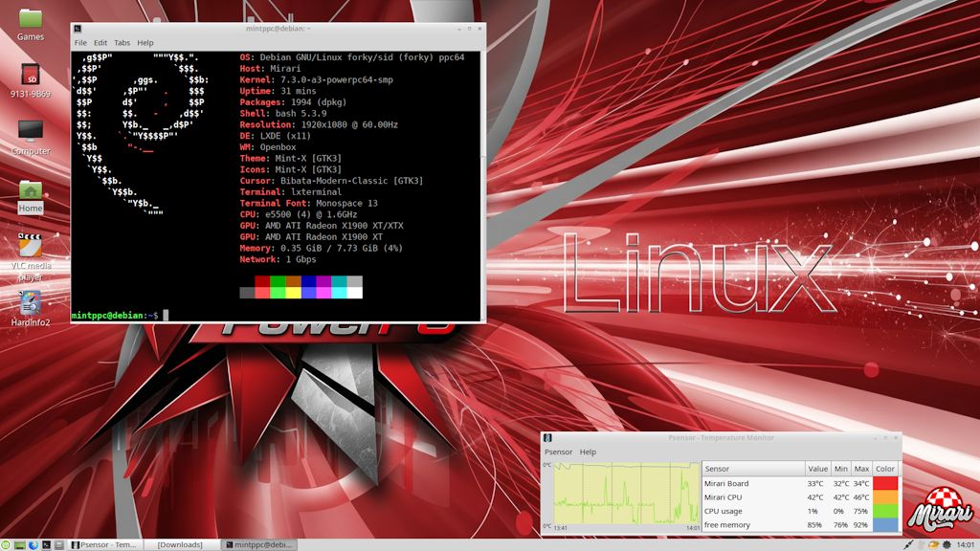Open the Help menu in Psensor window
The height and width of the screenshot is (551, 980).
pos(588,452)
